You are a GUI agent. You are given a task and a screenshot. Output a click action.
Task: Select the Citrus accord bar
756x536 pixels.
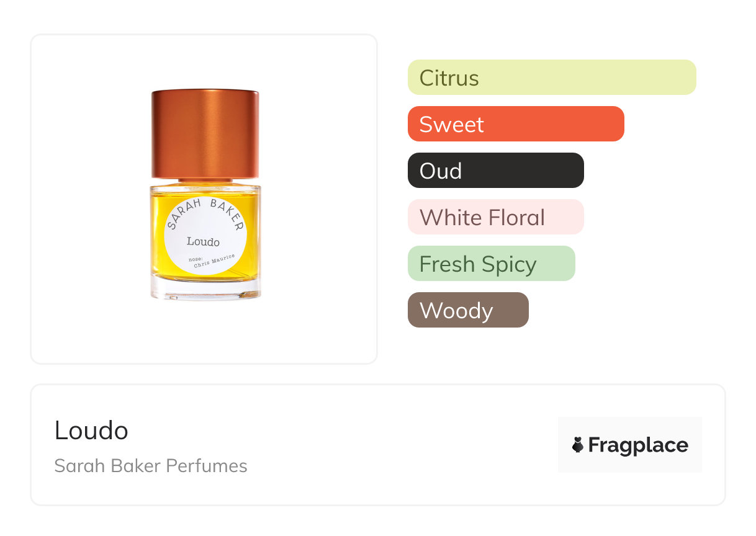[551, 78]
